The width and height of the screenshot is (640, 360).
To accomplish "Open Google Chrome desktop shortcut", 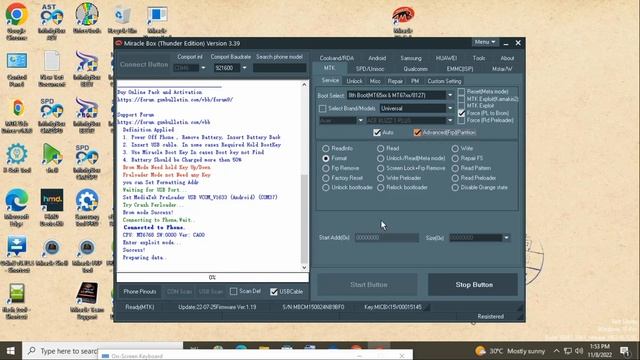I will (x=16, y=21).
